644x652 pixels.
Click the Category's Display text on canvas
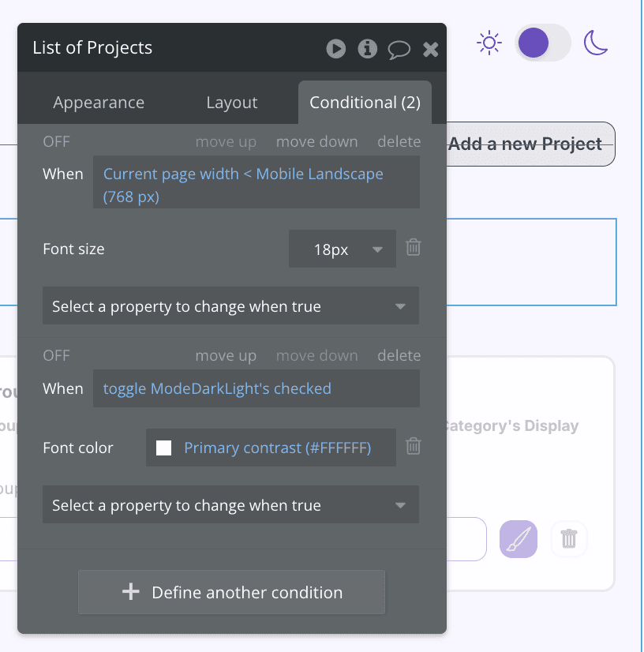(511, 425)
